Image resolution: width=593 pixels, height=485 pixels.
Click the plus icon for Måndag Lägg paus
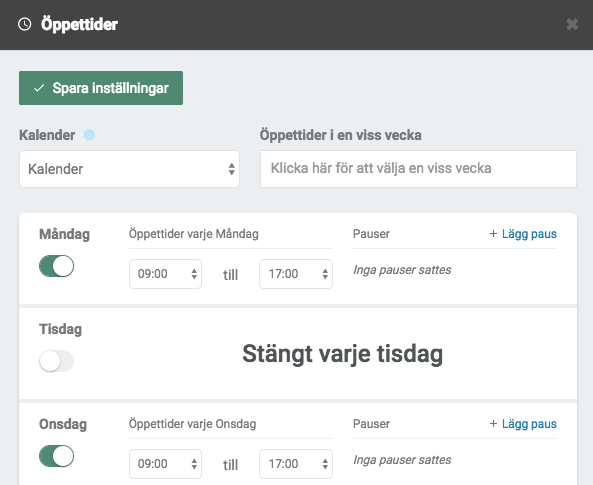click(x=493, y=234)
